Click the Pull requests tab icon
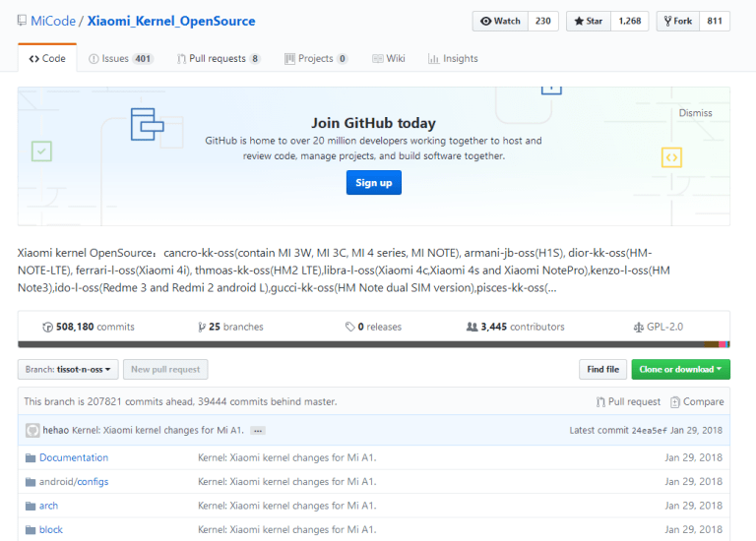 (181, 59)
